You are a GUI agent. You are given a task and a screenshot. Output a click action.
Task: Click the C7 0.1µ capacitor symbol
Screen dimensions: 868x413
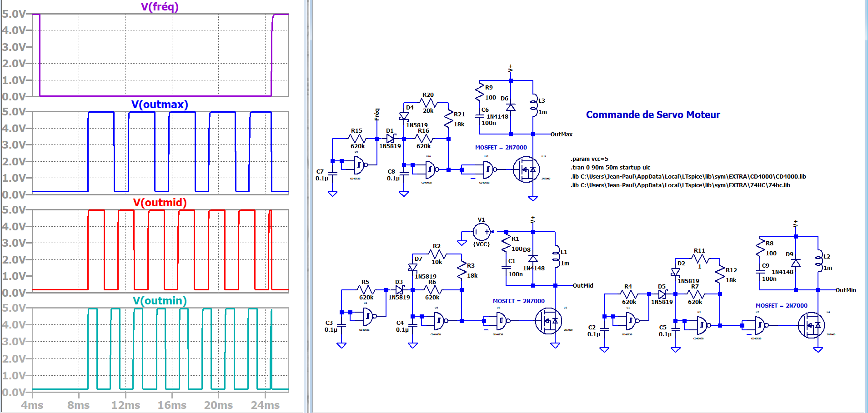click(x=332, y=173)
